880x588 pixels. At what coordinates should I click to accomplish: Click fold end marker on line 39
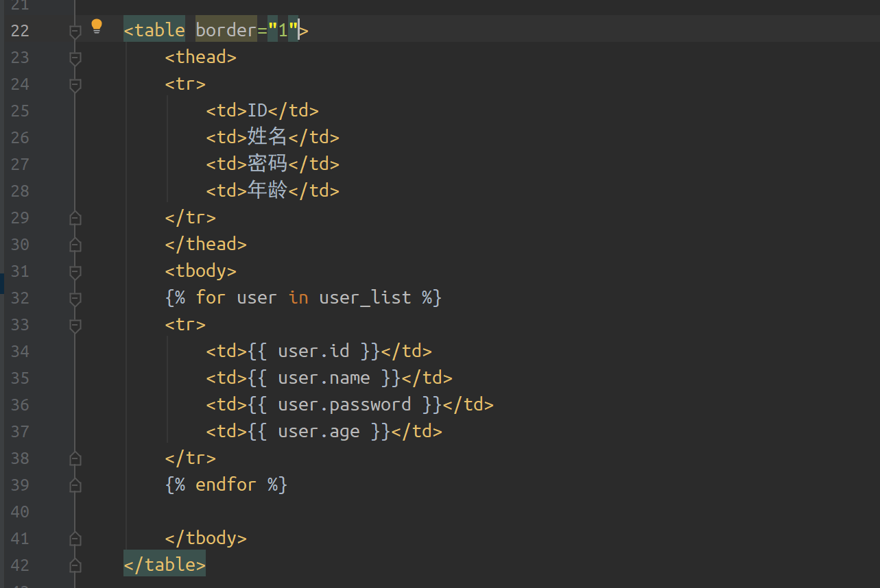point(75,485)
